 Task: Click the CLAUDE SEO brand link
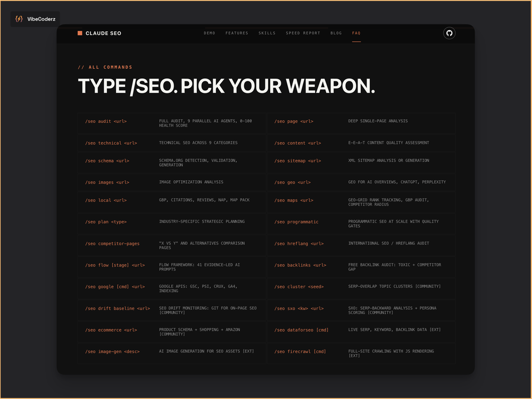click(x=104, y=33)
